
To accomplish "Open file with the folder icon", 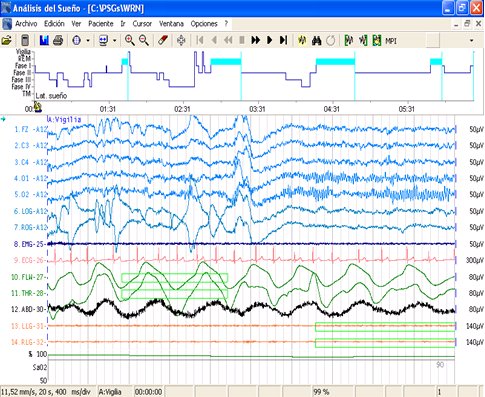I will click(6, 41).
